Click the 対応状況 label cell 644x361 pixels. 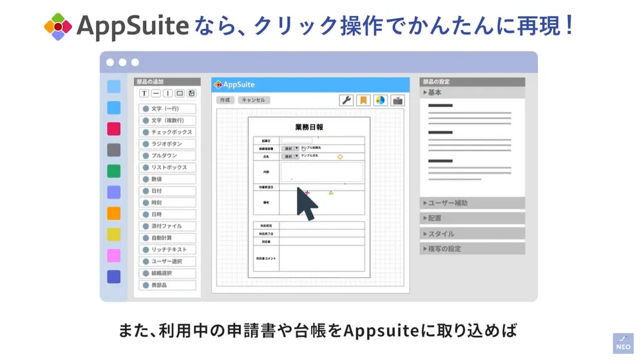coord(266,226)
